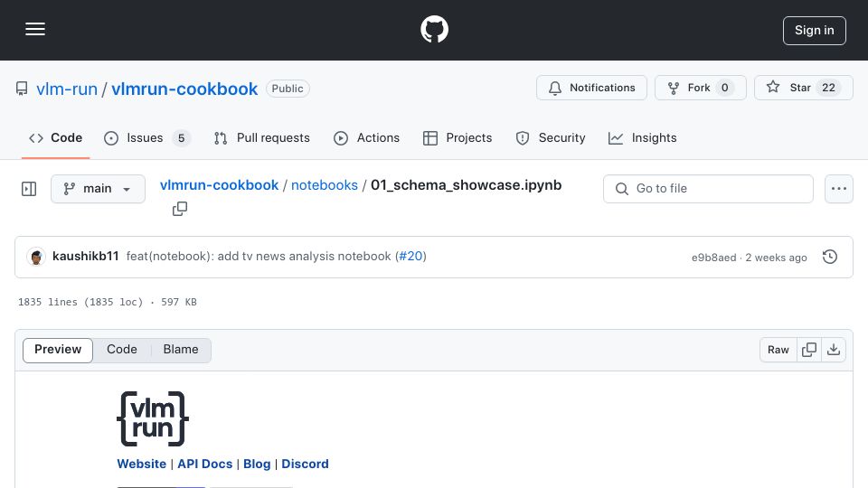Open the Notifications button
868x488 pixels.
tap(591, 88)
